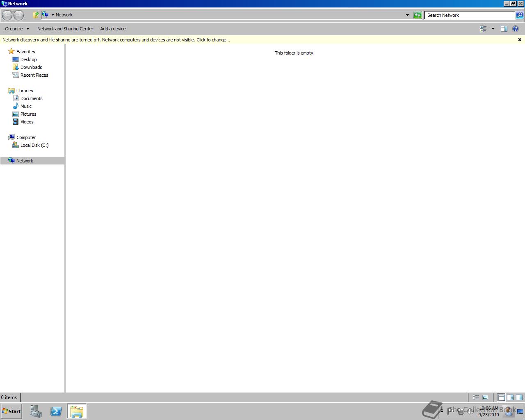Open Local Disk (C:)
525x420 pixels.
34,145
